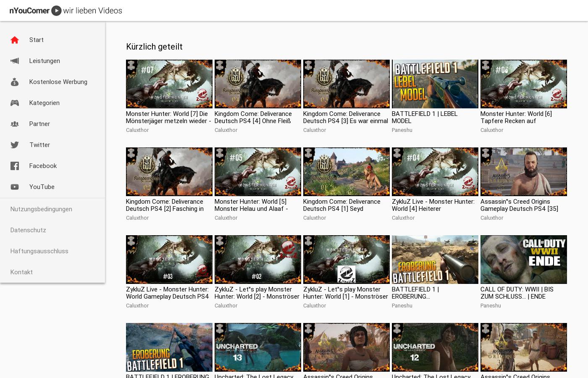
Task: Click the Facebook icon in sidebar
Action: click(15, 166)
